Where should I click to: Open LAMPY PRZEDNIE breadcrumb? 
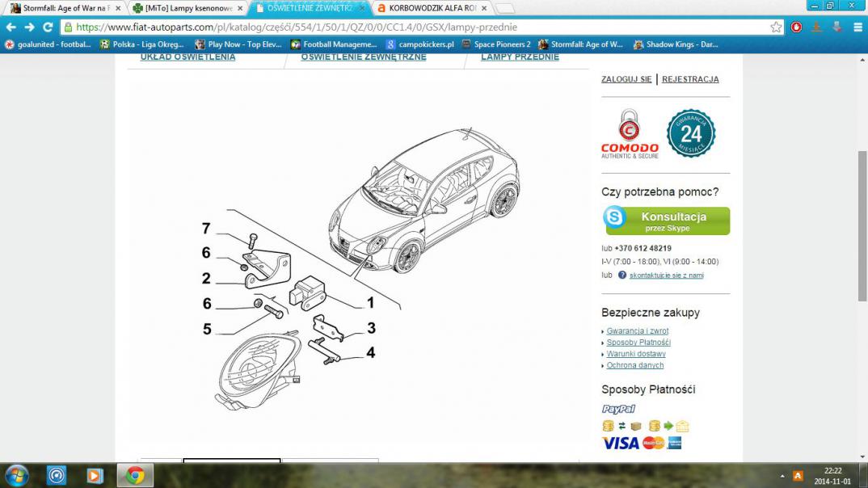coord(520,57)
